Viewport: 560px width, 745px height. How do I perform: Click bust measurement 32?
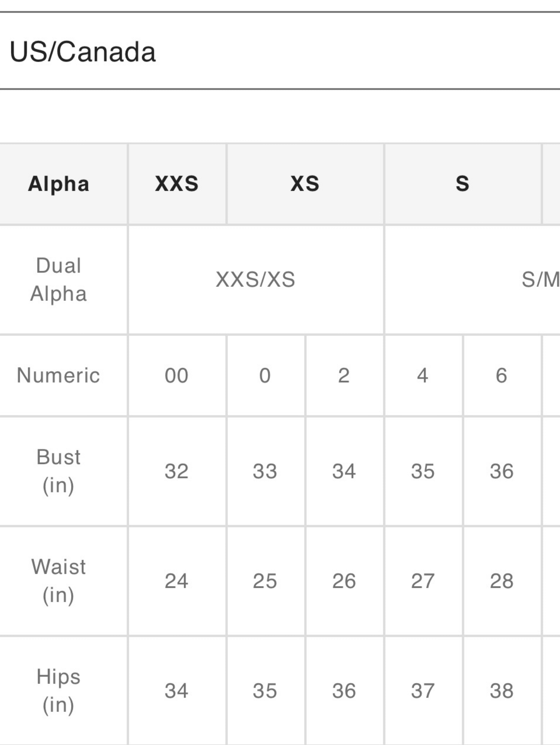coord(177,471)
